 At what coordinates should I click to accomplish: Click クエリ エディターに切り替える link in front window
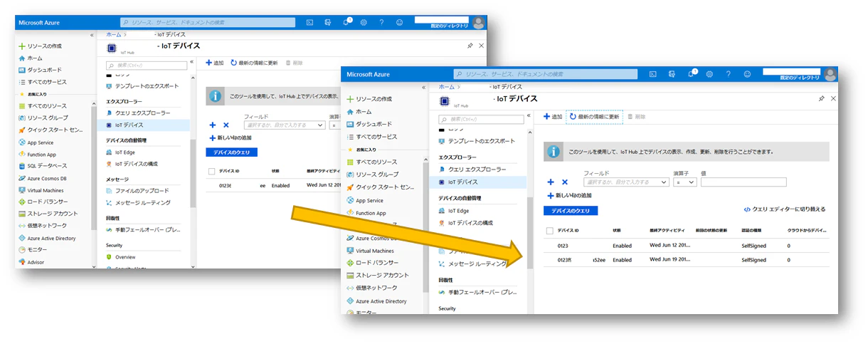(785, 210)
